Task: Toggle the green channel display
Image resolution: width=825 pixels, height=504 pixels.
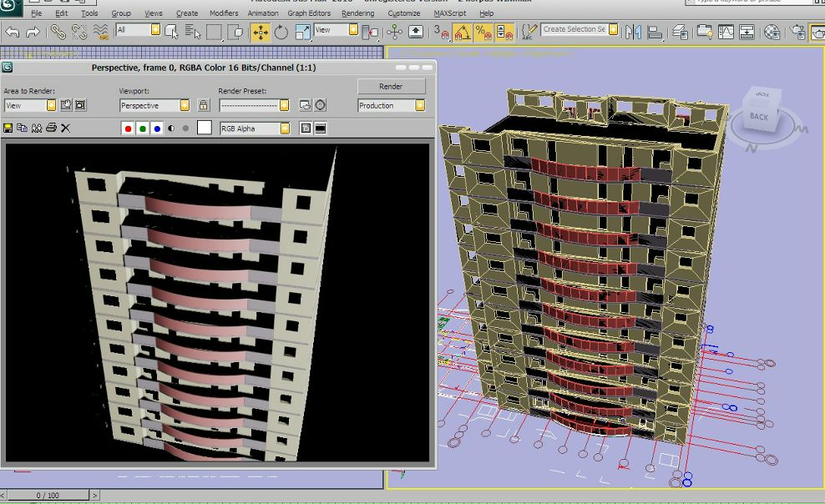Action: tap(143, 129)
